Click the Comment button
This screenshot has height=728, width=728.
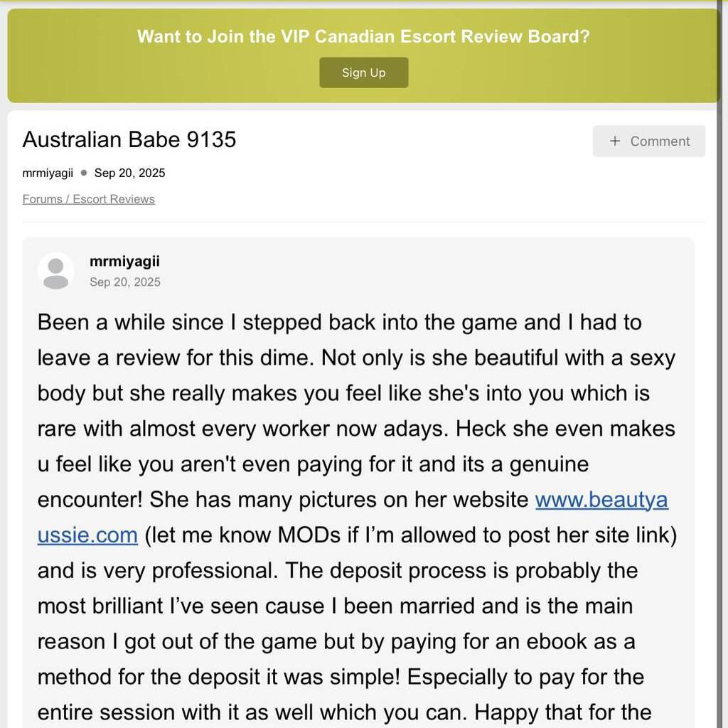pyautogui.click(x=649, y=141)
